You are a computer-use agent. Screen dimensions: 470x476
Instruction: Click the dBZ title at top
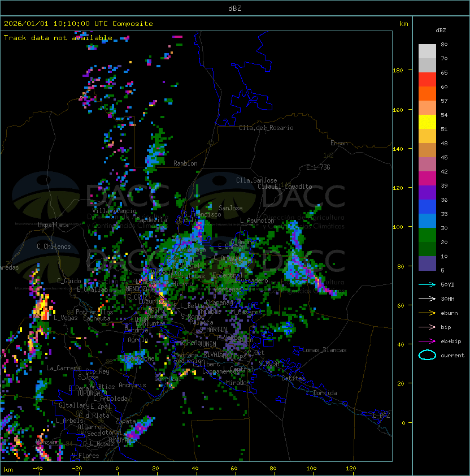(x=235, y=8)
